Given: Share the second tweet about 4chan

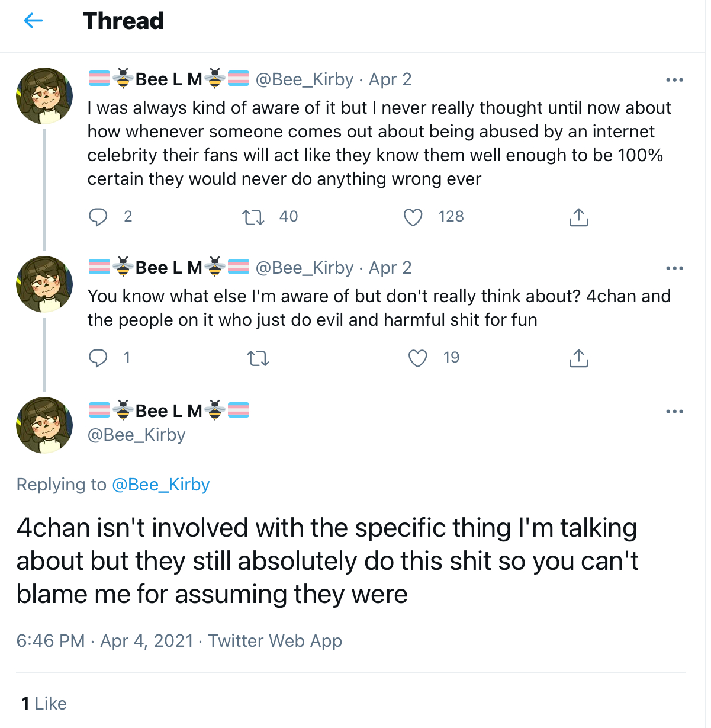Looking at the screenshot, I should tap(578, 358).
